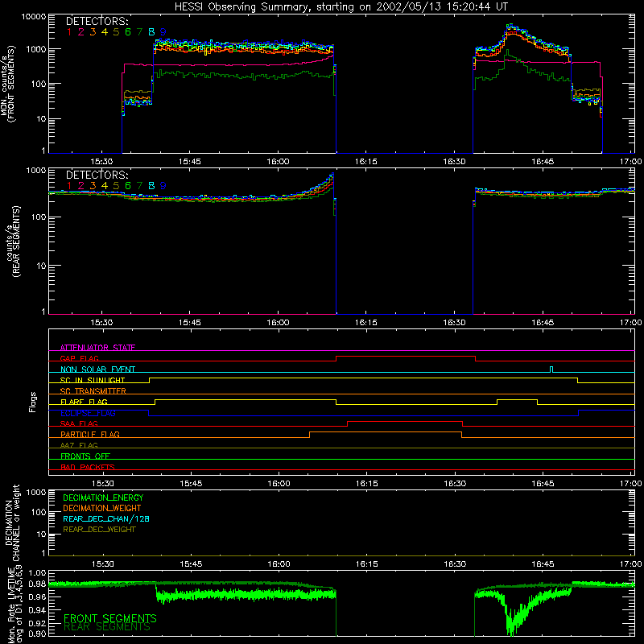Click the GAP_FLAG label
Screen dimensions: 644x644
79,358
